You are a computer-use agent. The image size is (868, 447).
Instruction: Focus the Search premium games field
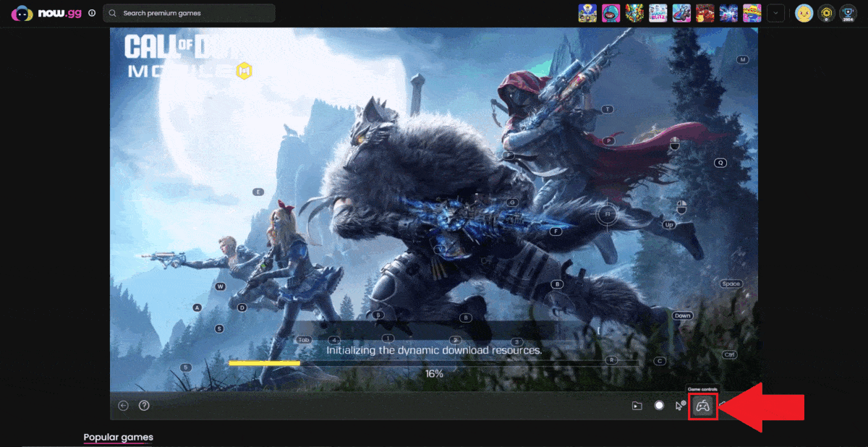coord(190,13)
